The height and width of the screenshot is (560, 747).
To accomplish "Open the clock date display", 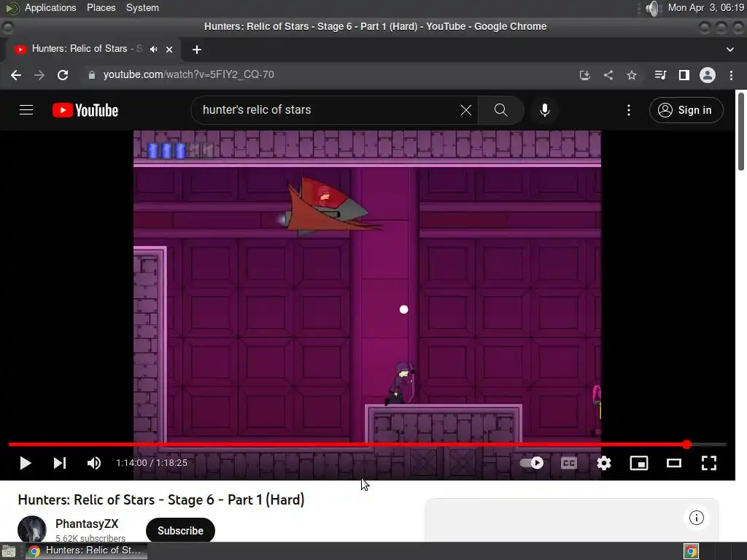I will (x=706, y=7).
